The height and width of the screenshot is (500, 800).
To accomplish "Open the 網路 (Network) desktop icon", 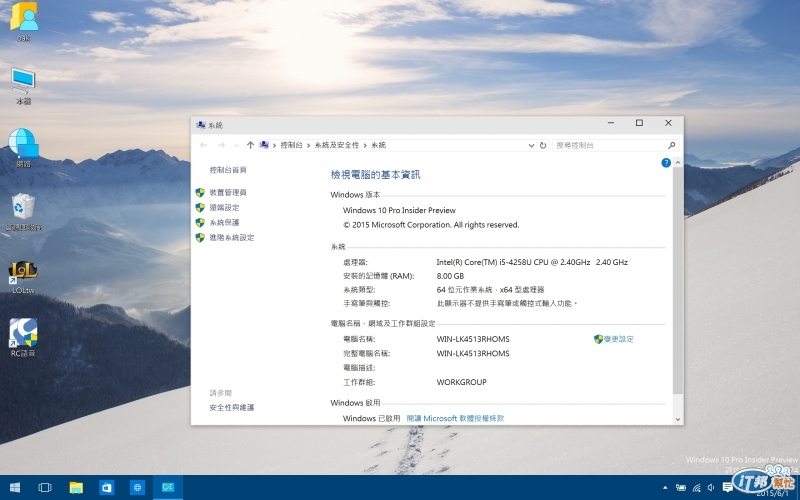I will (x=23, y=148).
